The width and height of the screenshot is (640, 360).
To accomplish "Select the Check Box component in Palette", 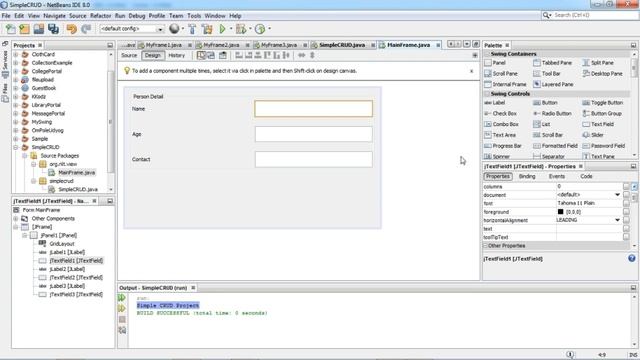I will (500, 113).
